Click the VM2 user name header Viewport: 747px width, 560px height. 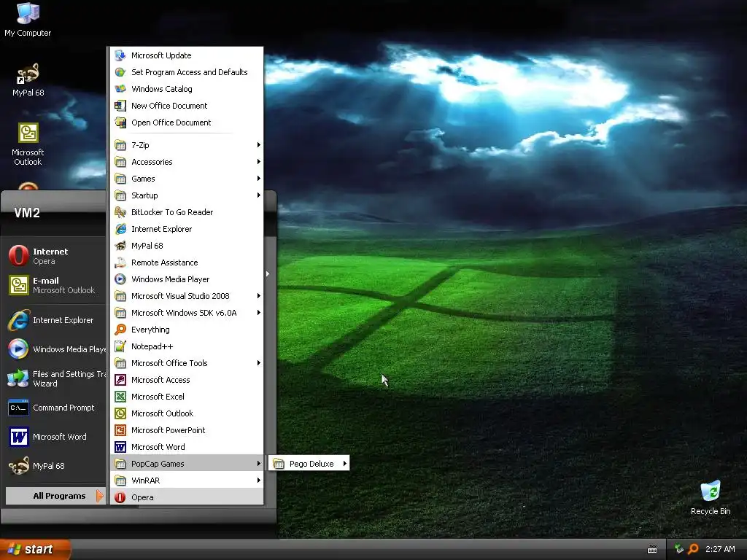click(27, 213)
